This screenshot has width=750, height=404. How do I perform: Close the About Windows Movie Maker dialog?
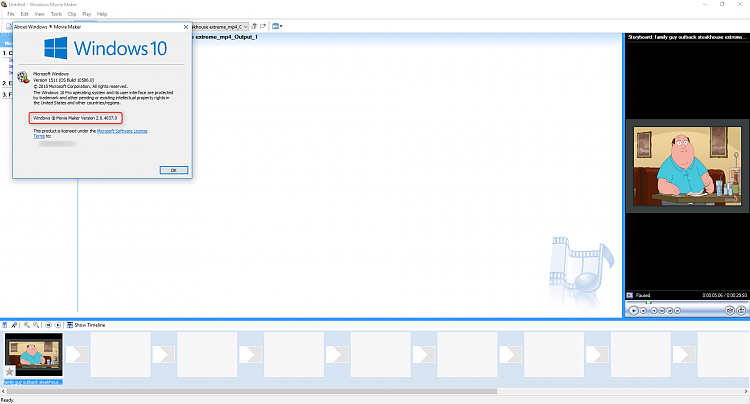(x=186, y=27)
